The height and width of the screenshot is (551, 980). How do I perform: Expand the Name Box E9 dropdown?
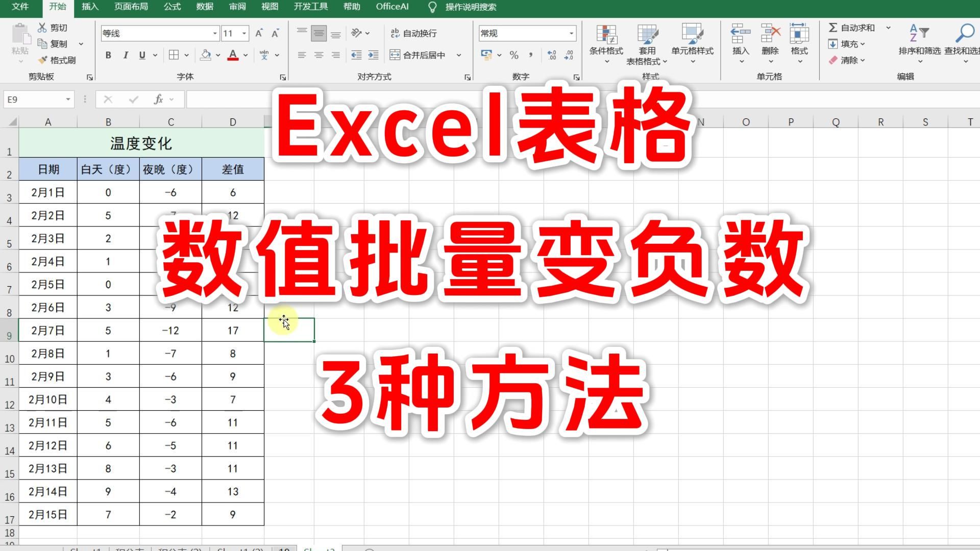pos(68,99)
